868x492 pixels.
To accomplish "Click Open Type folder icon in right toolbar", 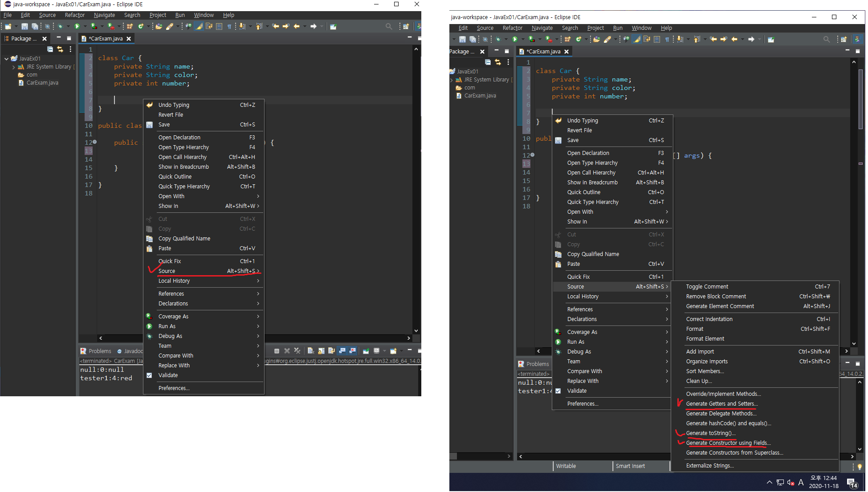I will tap(597, 40).
